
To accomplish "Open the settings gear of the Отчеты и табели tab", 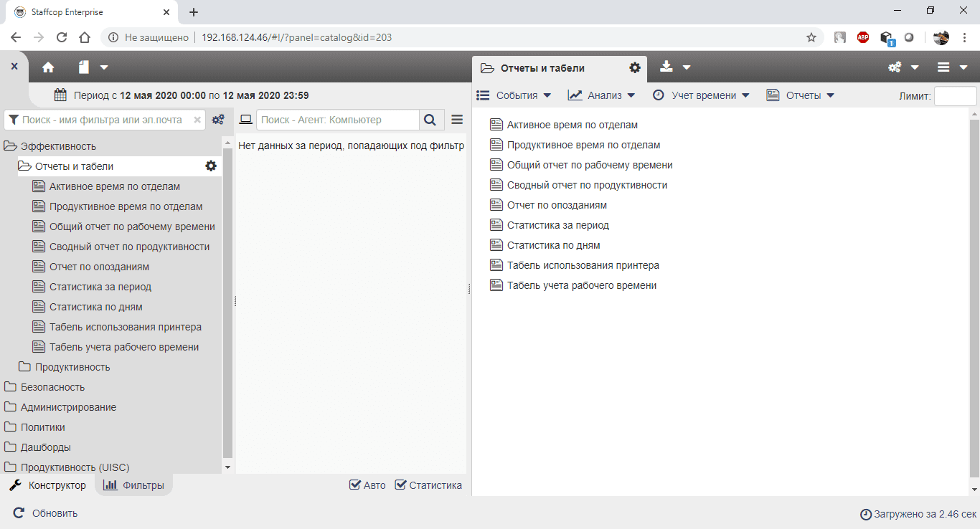I will (635, 67).
